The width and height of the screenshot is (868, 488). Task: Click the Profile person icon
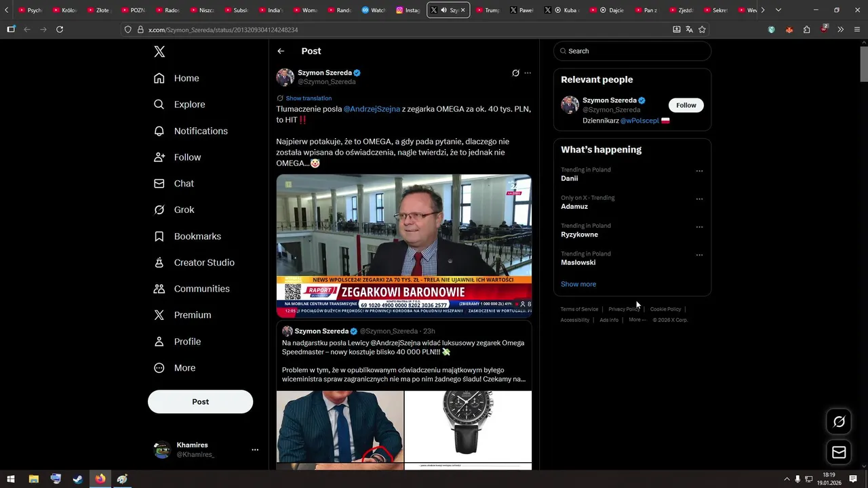(159, 342)
